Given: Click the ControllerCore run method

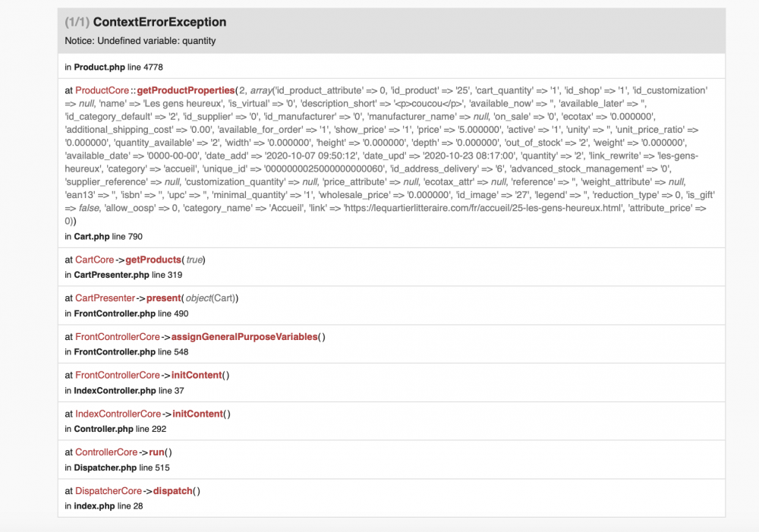Looking at the screenshot, I should click(x=156, y=452).
